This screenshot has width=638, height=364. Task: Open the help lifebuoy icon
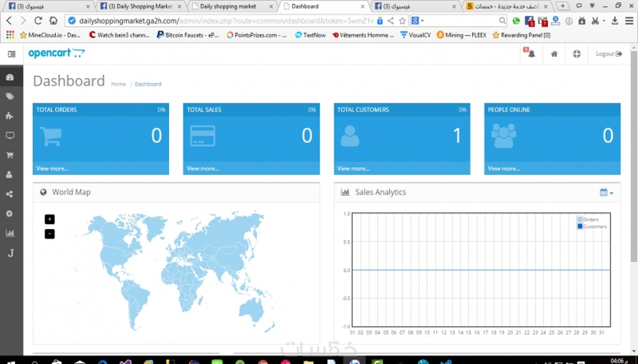(x=577, y=54)
